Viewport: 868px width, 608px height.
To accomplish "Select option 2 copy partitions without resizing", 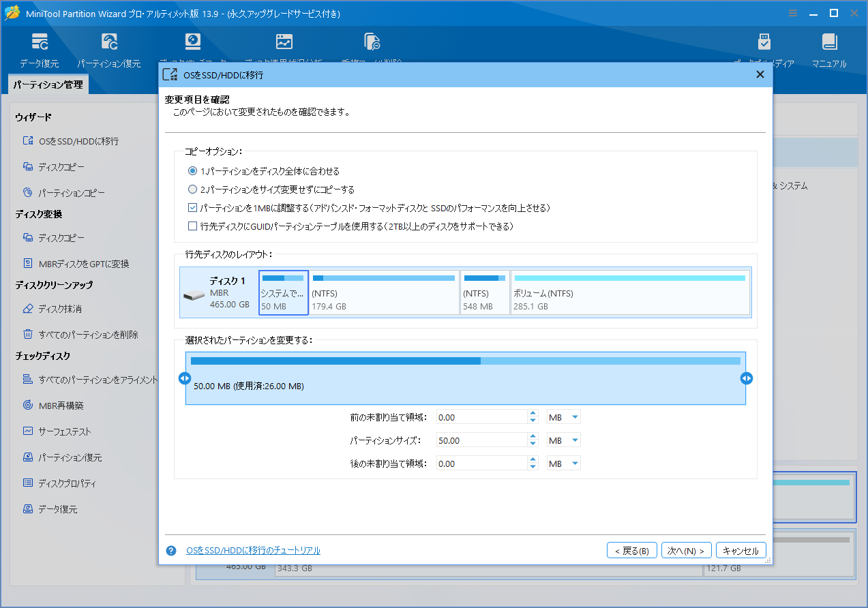I will pos(192,189).
